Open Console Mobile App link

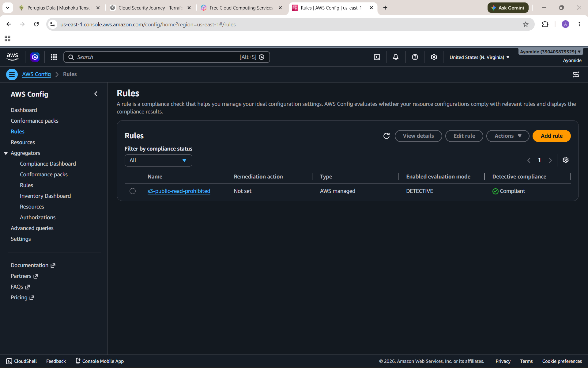click(100, 361)
